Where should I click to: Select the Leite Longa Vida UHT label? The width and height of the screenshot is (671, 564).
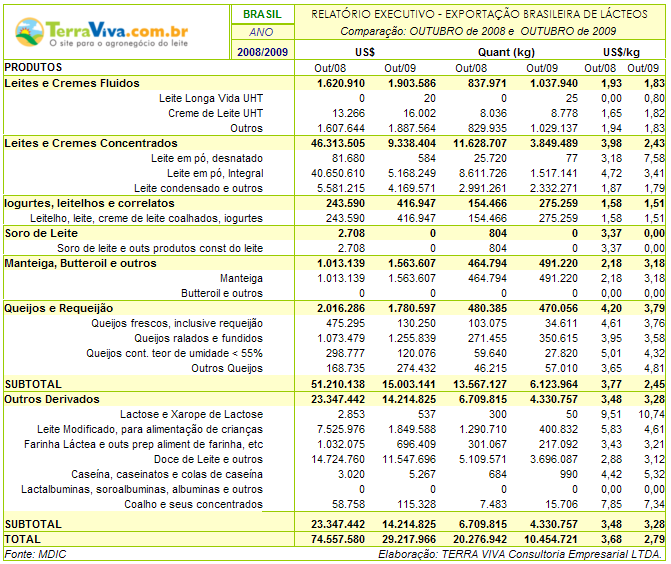pyautogui.click(x=211, y=98)
